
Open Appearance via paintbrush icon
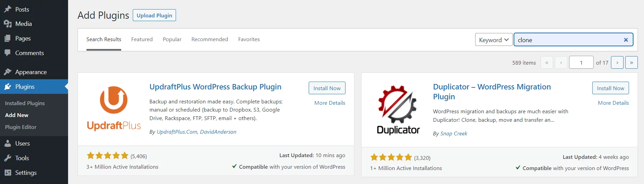[x=7, y=72]
